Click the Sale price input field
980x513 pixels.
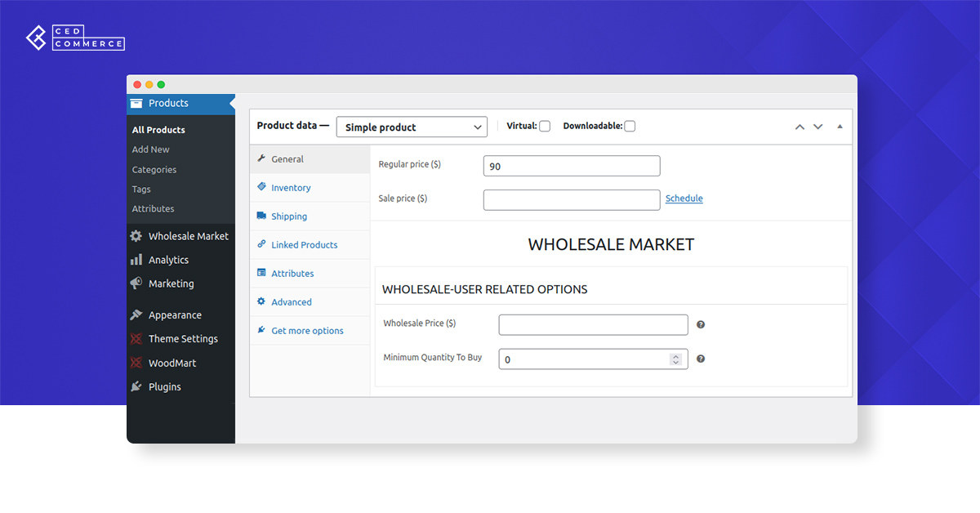(572, 199)
